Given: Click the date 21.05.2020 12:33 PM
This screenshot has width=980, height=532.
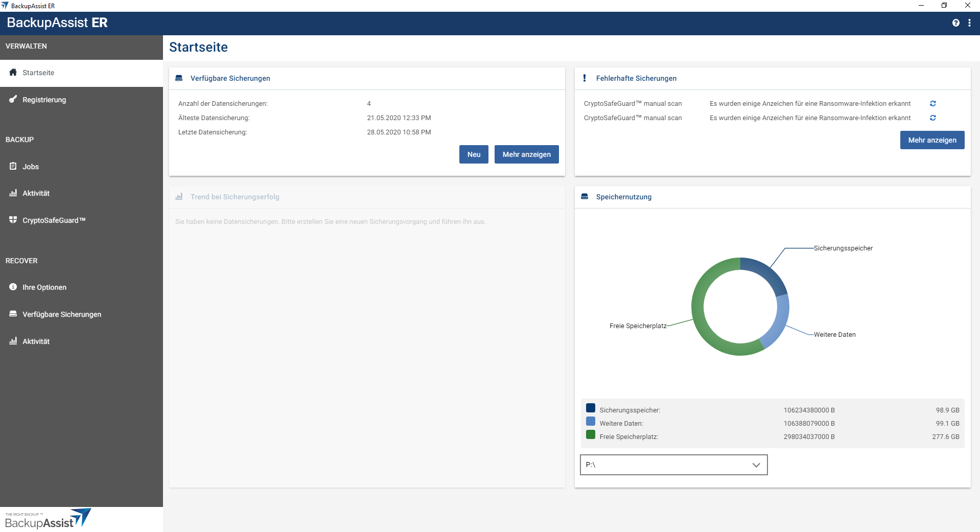Looking at the screenshot, I should (399, 118).
